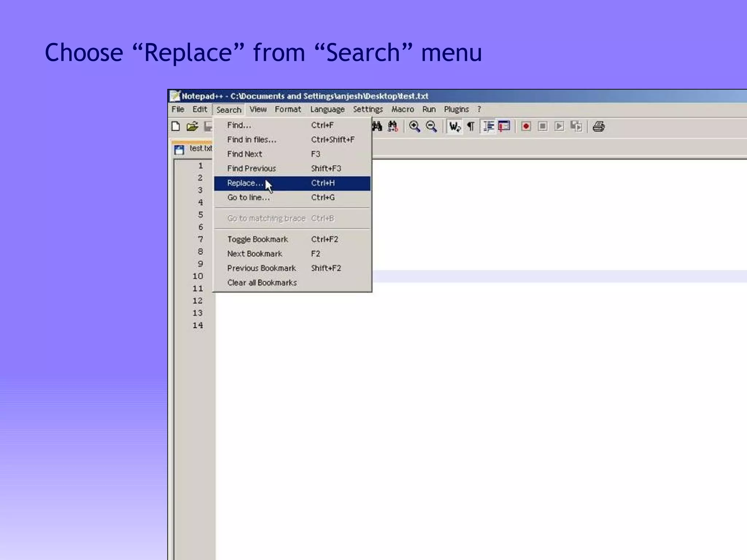The image size is (747, 560).
Task: Click the Replace binoculars toolbar icon
Action: coord(393,127)
